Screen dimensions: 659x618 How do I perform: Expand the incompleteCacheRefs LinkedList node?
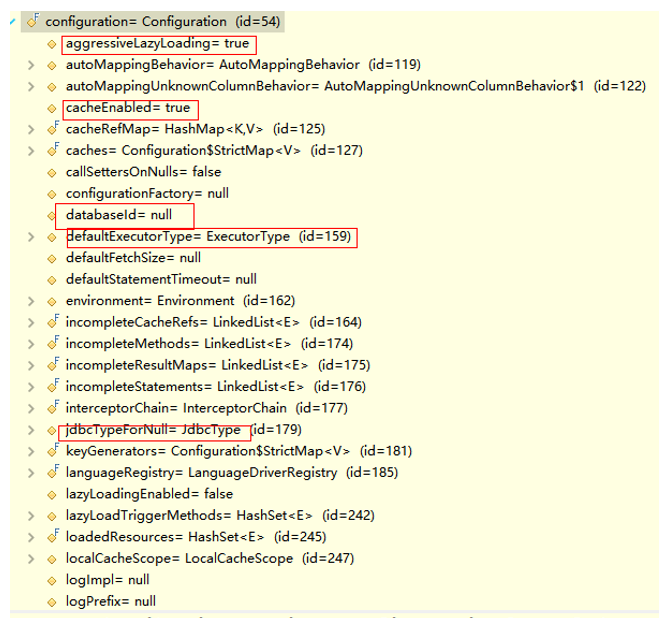[31, 322]
